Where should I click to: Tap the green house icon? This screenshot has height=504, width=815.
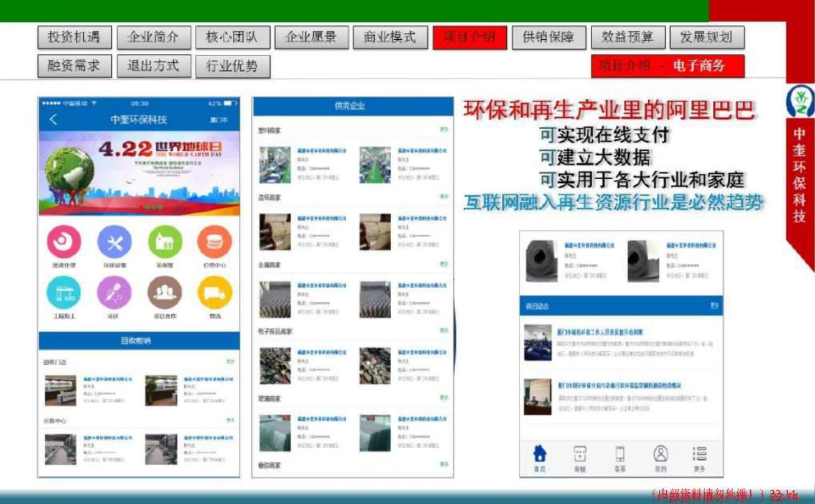(x=165, y=242)
